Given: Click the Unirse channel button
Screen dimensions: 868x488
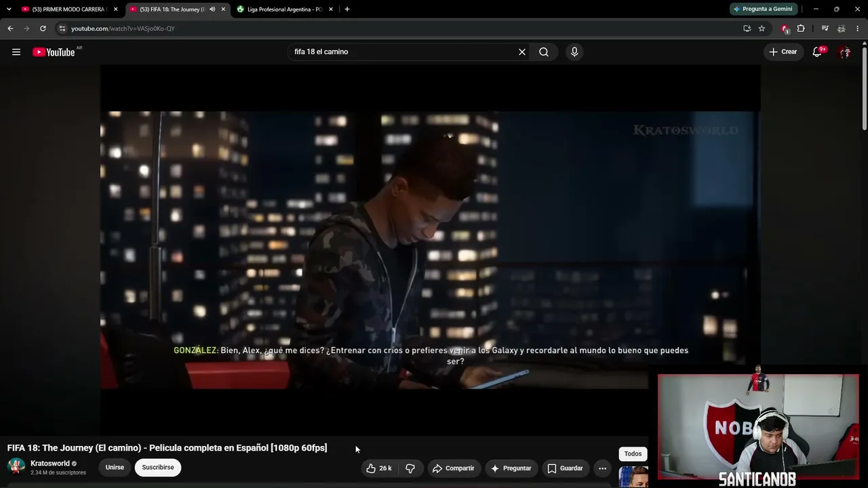Looking at the screenshot, I should point(115,468).
